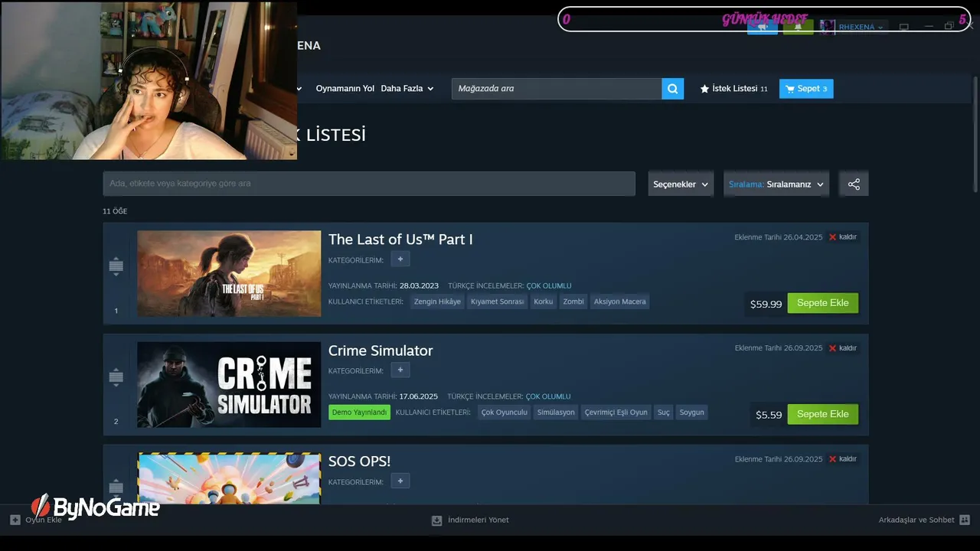Screen dimensions: 980x551
Task: Click the store search magnifier button
Action: (x=672, y=89)
